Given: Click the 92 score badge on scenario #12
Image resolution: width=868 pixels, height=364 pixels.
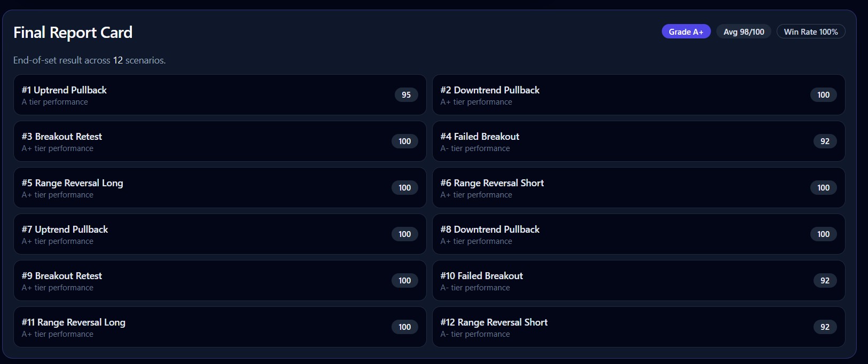Looking at the screenshot, I should [x=825, y=327].
